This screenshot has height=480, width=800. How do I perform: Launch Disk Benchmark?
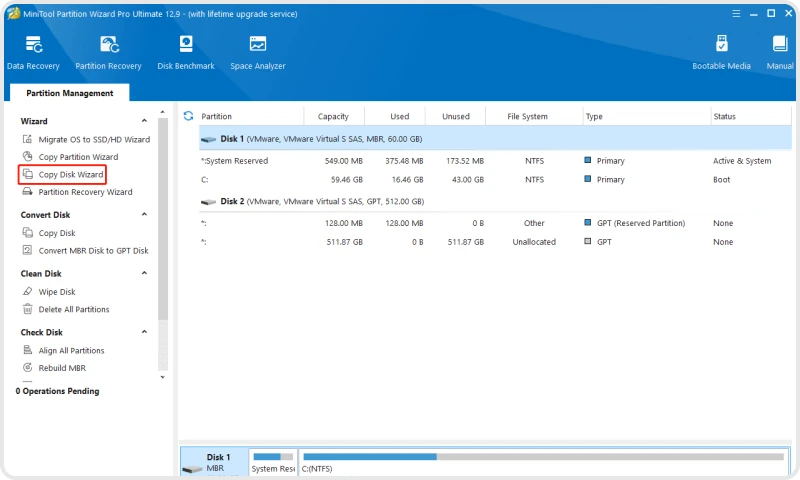click(186, 53)
